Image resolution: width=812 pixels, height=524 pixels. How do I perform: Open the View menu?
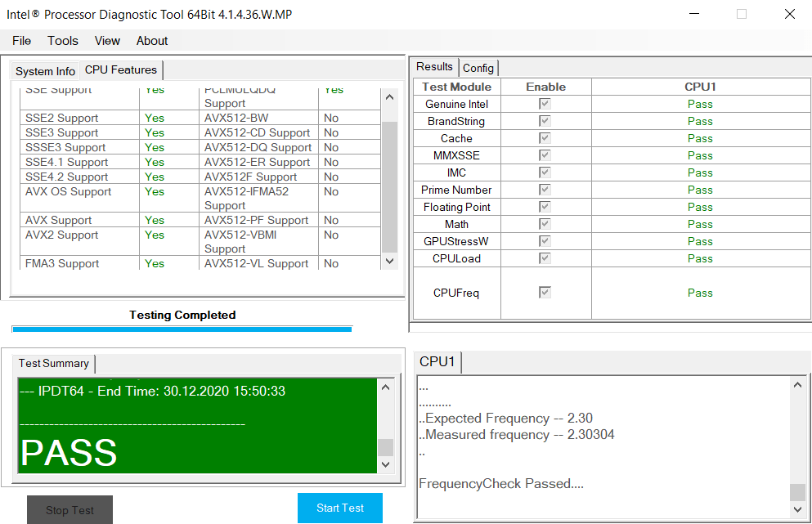107,41
